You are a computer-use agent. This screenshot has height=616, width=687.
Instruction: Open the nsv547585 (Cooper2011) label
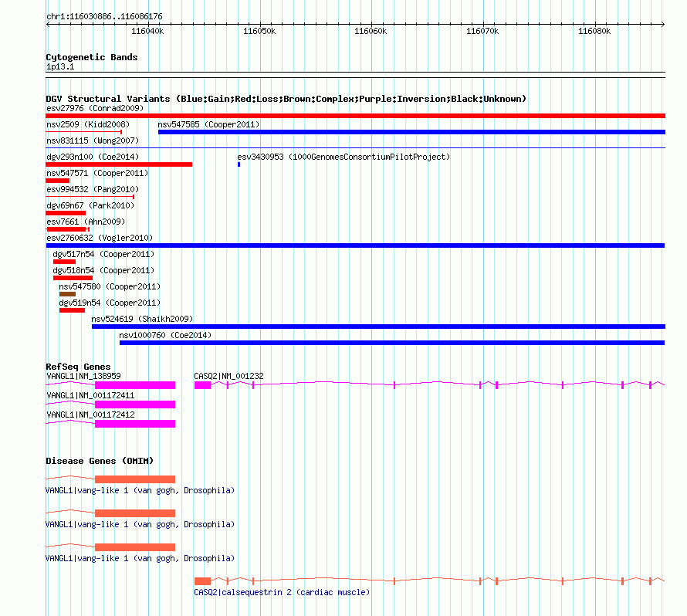tap(208, 124)
